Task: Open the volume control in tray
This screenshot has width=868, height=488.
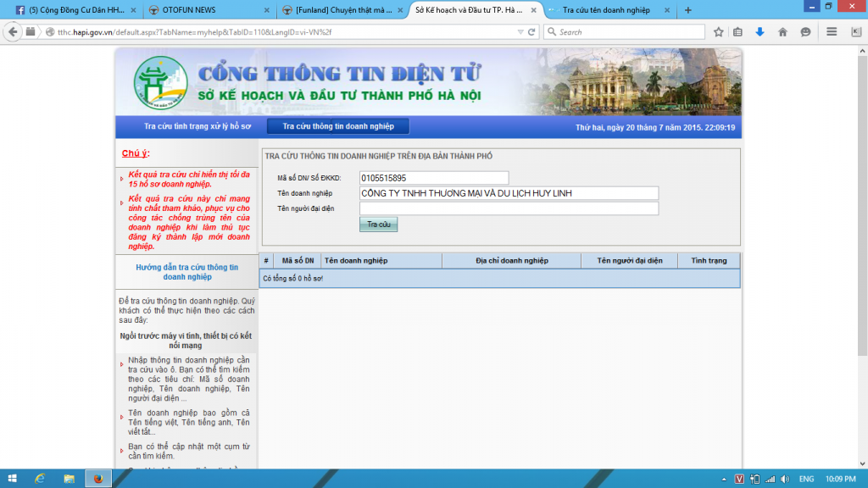Action: (x=785, y=480)
